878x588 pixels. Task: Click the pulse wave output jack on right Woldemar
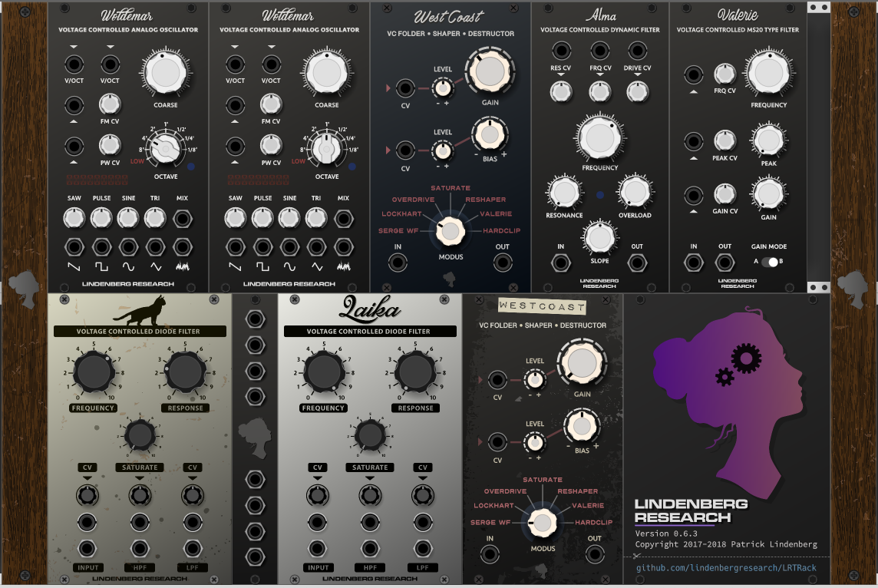tap(262, 247)
